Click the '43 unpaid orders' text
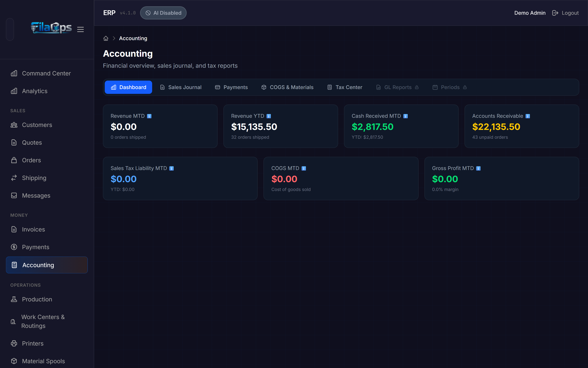The image size is (588, 368). point(490,137)
